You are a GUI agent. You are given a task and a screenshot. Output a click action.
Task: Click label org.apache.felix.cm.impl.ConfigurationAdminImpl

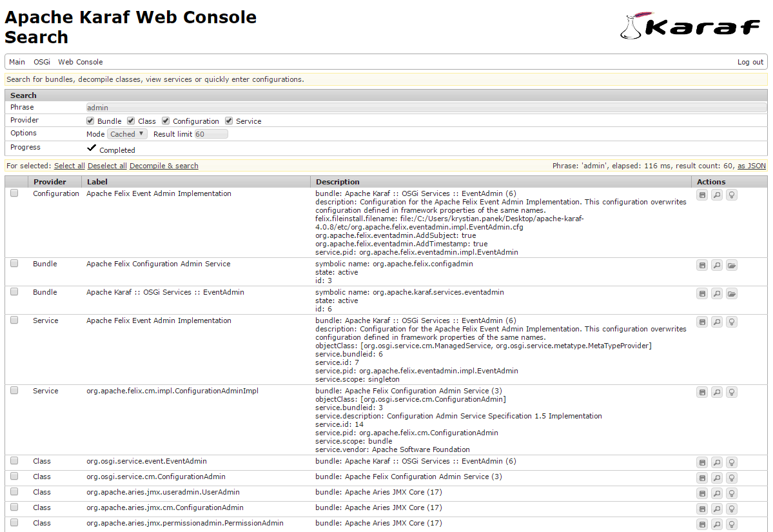[x=173, y=391]
